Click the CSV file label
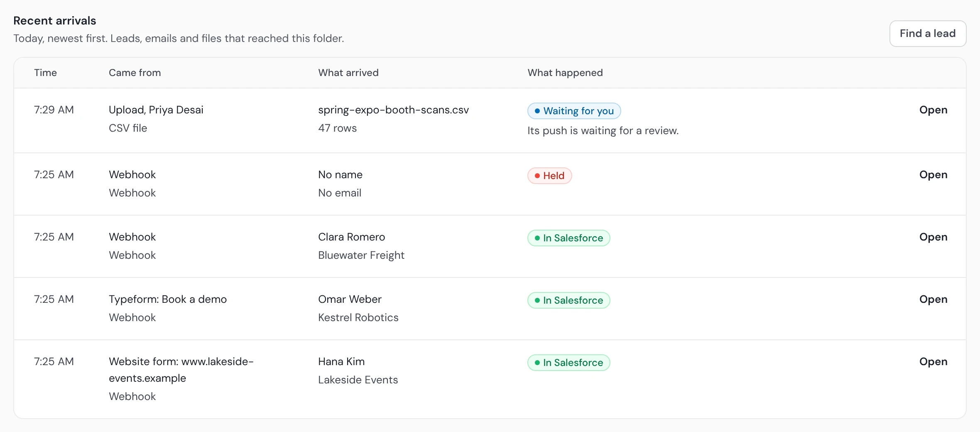The image size is (980, 432). tap(128, 128)
